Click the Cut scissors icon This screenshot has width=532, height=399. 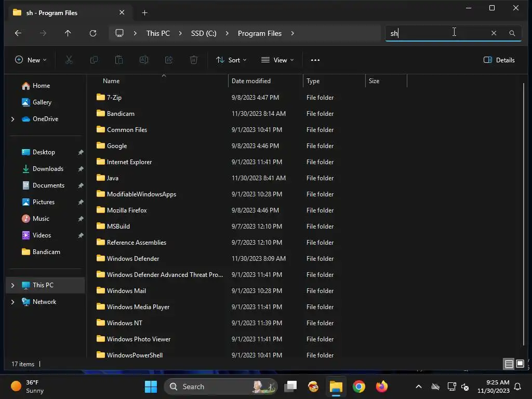pyautogui.click(x=69, y=60)
